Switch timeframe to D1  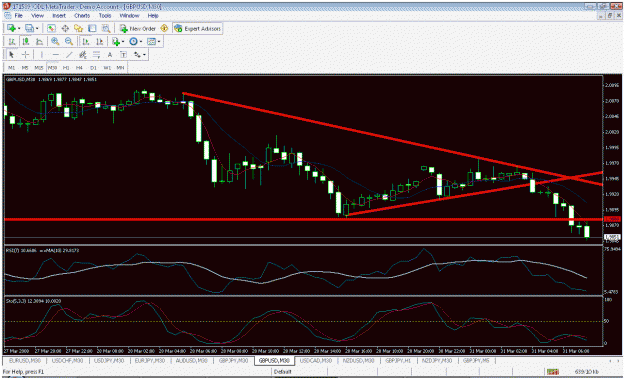point(93,68)
